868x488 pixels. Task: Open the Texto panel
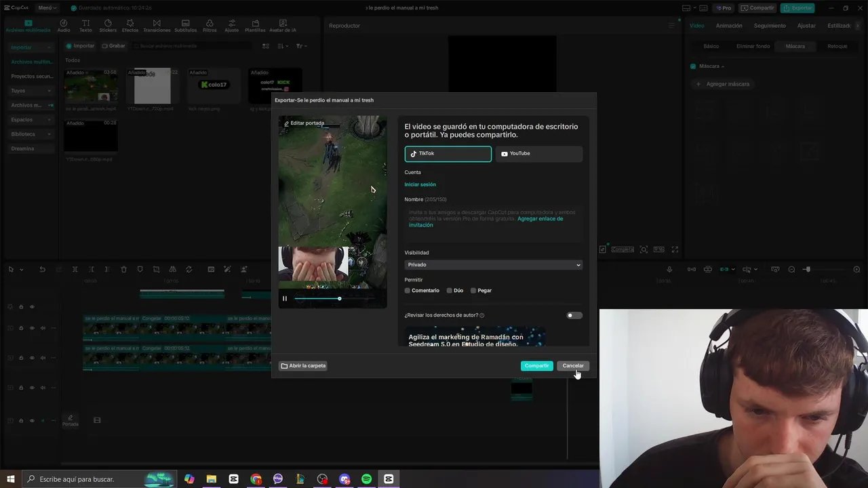[85, 26]
